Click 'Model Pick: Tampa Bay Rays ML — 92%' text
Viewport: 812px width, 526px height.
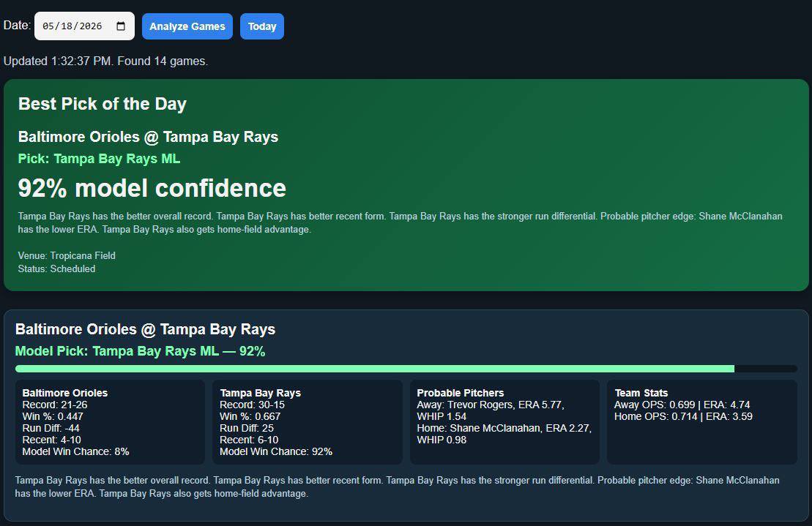141,351
